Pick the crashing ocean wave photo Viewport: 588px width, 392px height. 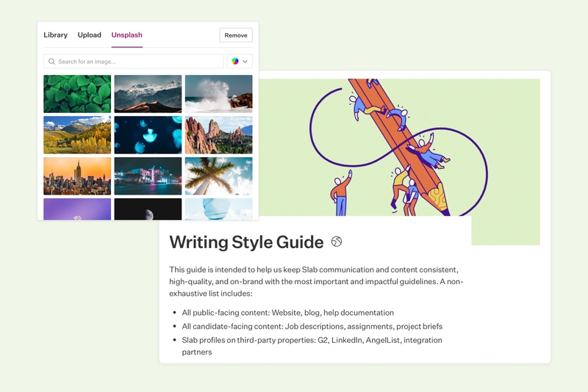tap(218, 93)
